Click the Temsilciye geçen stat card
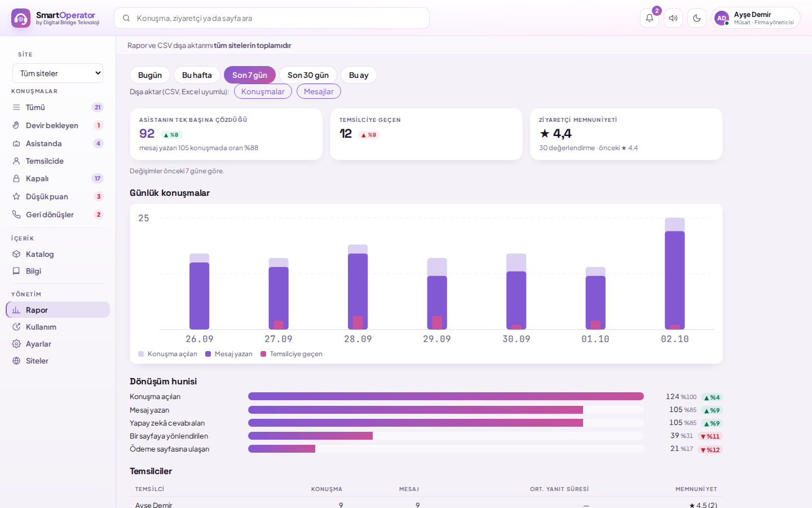Screen dimensions: 812x508 pos(426,134)
